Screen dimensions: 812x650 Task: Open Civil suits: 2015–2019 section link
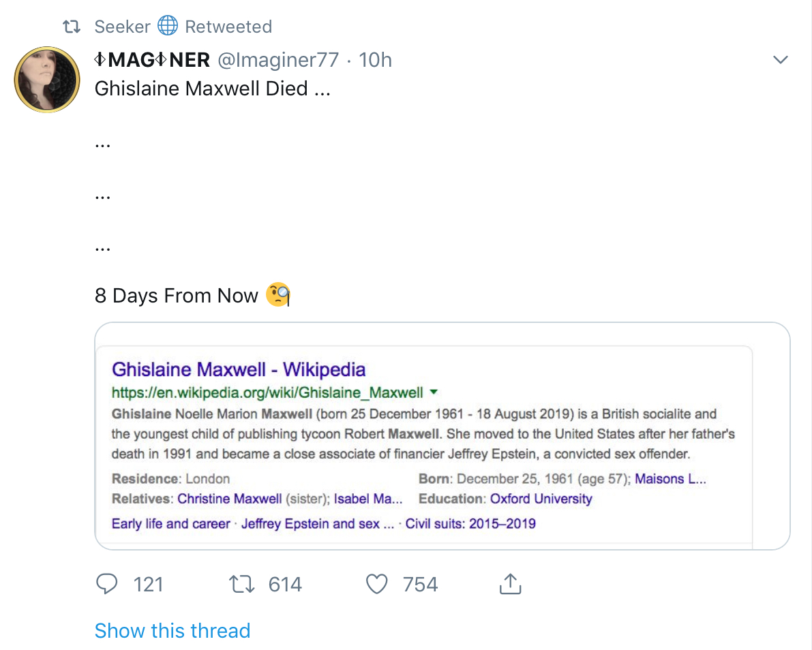pos(470,523)
